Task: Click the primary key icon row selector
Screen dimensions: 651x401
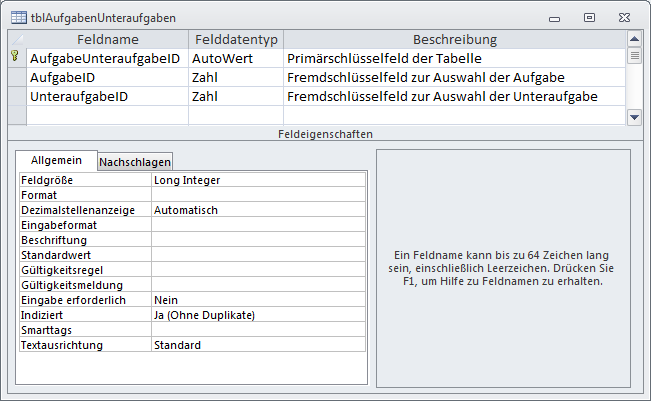Action: [x=16, y=58]
